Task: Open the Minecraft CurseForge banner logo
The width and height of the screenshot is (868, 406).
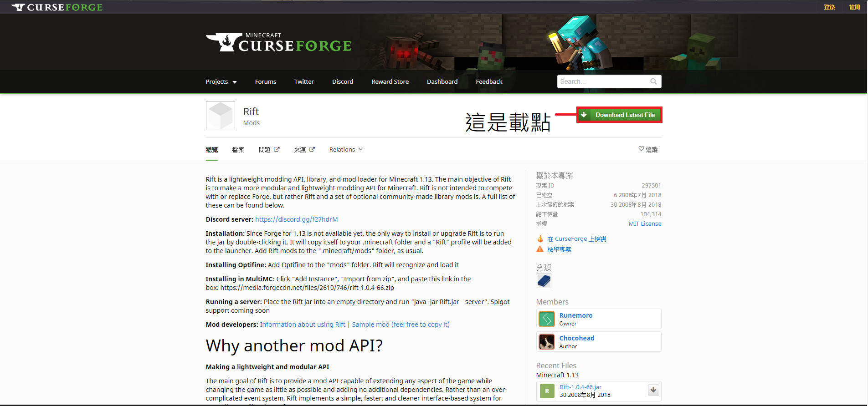Action: click(278, 43)
